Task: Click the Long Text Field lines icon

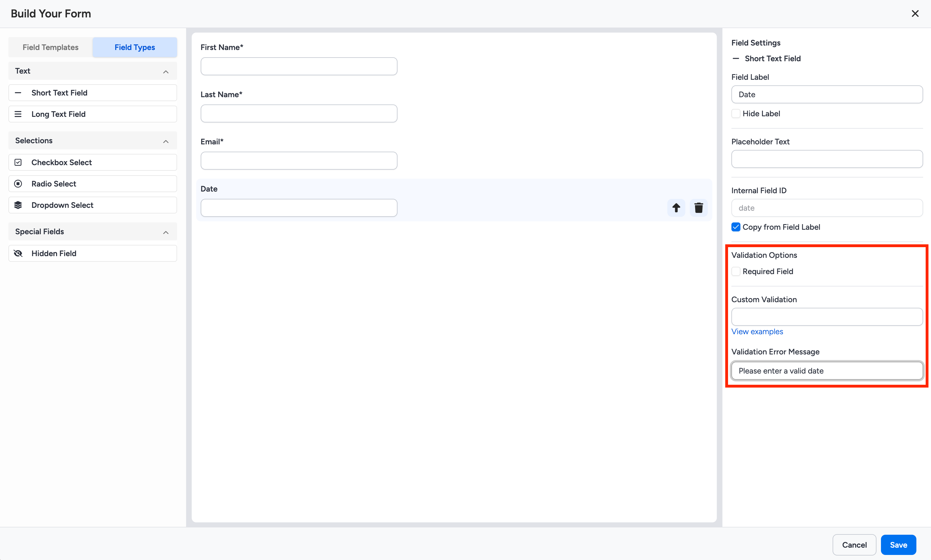Action: pos(18,113)
